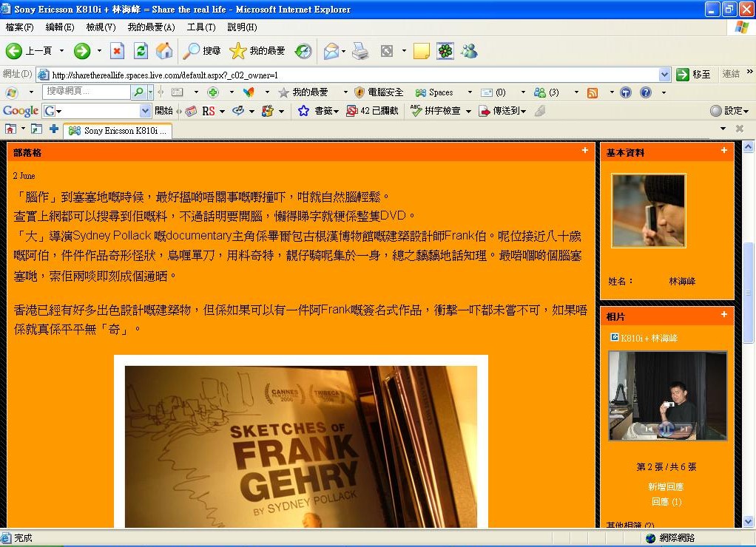Viewport: 756px width, 547px height.
Task: Click the 新增回應 link
Action: pos(666,487)
